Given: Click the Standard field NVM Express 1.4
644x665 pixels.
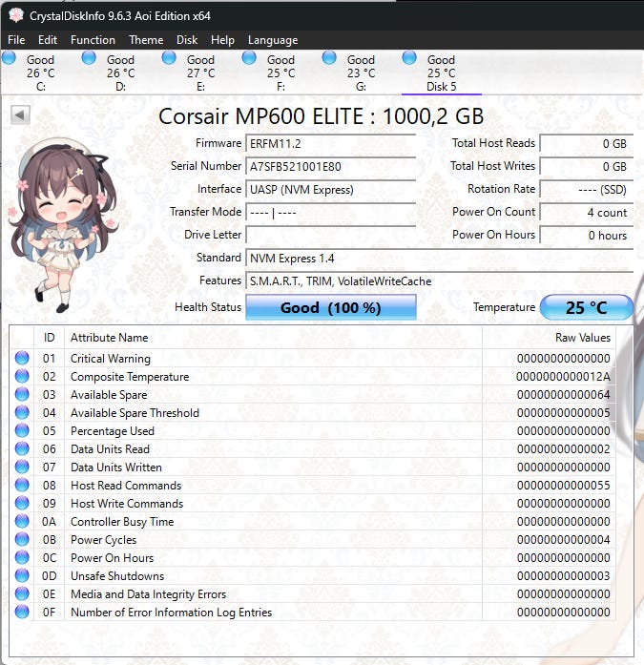Looking at the screenshot, I should click(x=439, y=259).
